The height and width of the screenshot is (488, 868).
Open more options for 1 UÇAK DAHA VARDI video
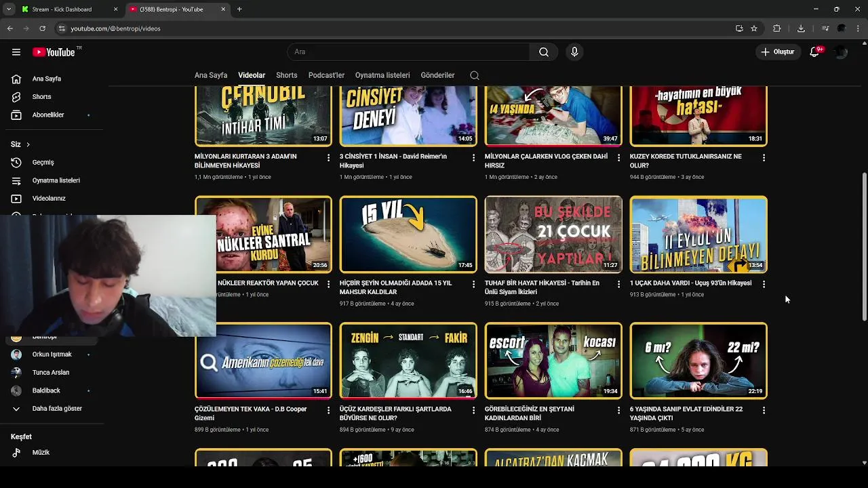pos(764,284)
